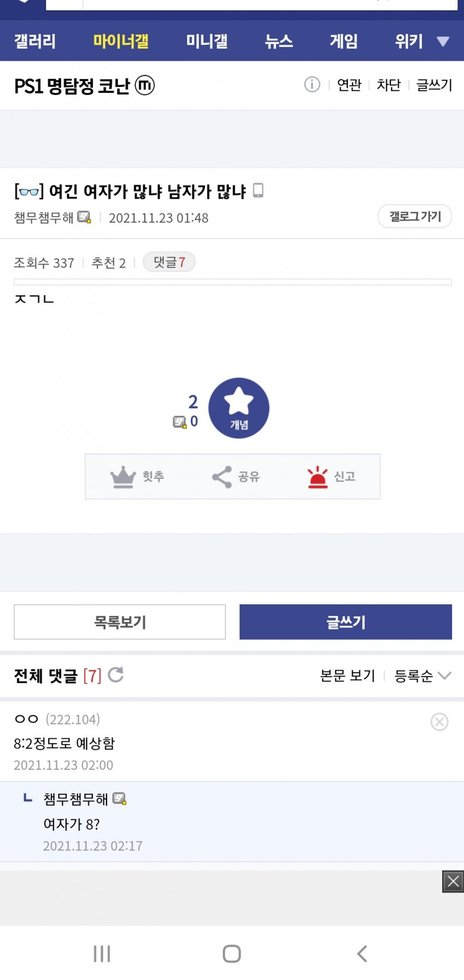Click the blue 글쓰기 button

coord(346,622)
